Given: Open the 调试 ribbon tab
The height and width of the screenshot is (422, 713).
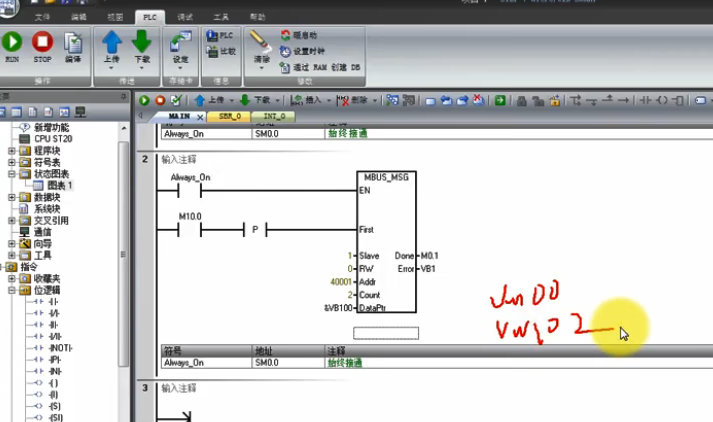Looking at the screenshot, I should [184, 17].
